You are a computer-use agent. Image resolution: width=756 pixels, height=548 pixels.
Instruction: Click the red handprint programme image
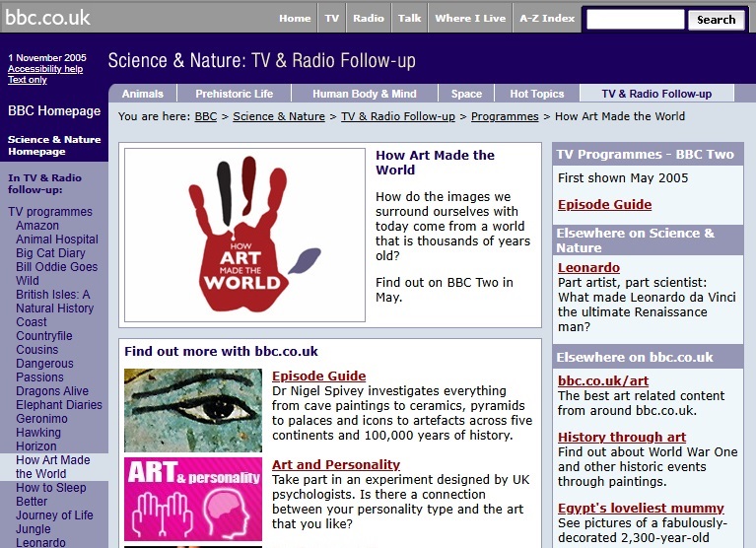point(244,235)
